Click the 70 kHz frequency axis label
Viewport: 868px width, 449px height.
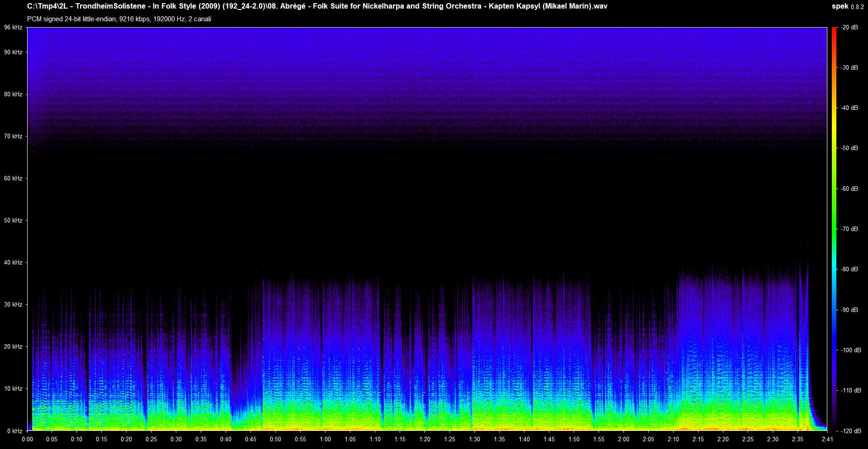coord(13,136)
